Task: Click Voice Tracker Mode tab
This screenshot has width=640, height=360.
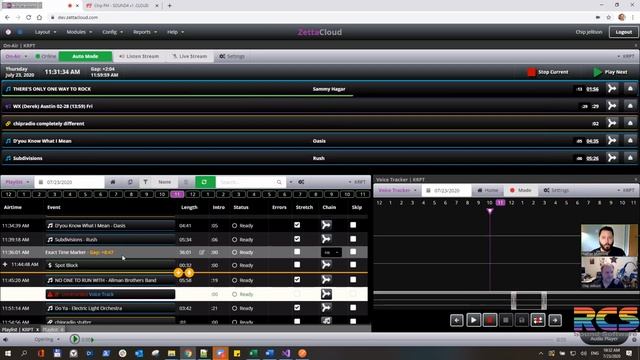Action: 520,191
